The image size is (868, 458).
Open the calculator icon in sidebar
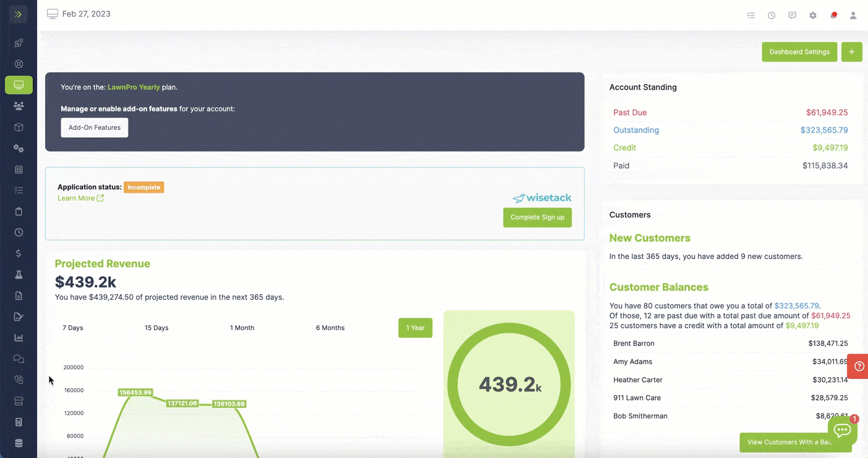19,422
